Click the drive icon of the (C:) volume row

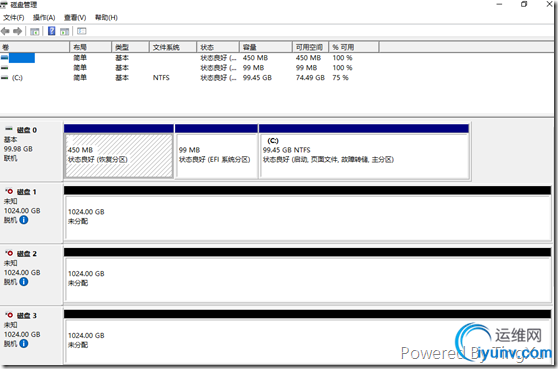coord(4,78)
